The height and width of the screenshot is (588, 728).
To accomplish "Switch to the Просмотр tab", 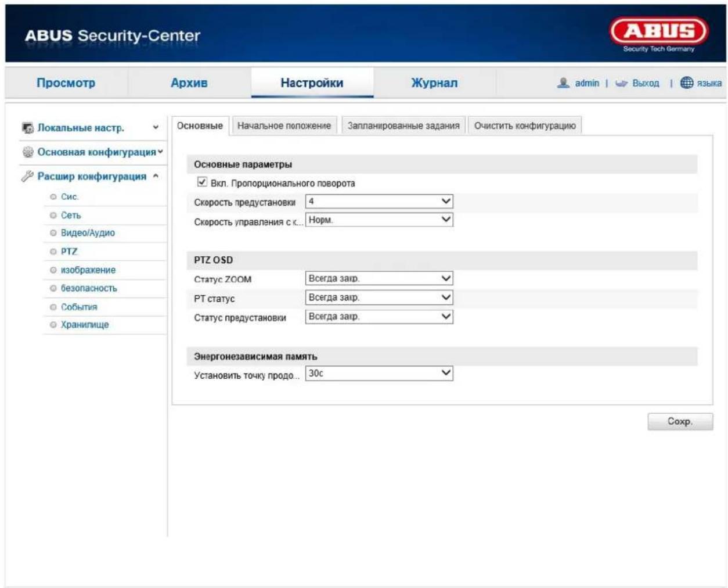I will point(66,83).
